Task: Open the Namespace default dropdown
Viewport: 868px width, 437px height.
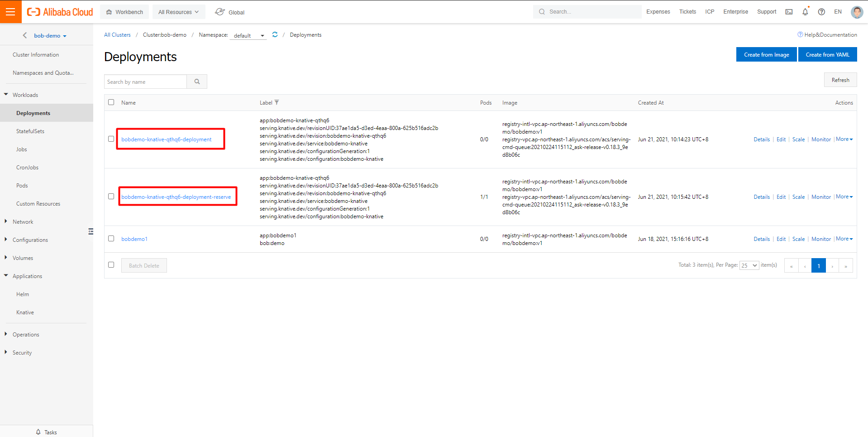Action: (248, 35)
